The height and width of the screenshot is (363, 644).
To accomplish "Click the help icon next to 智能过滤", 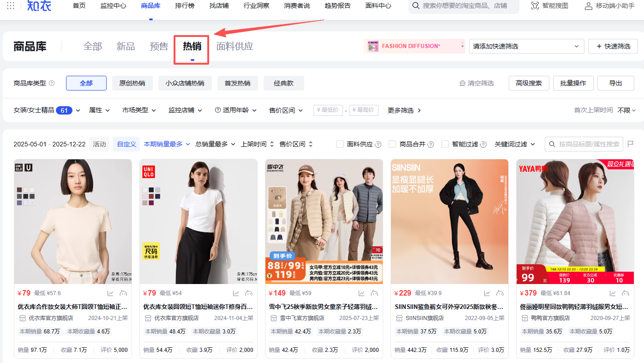I will pos(483,144).
